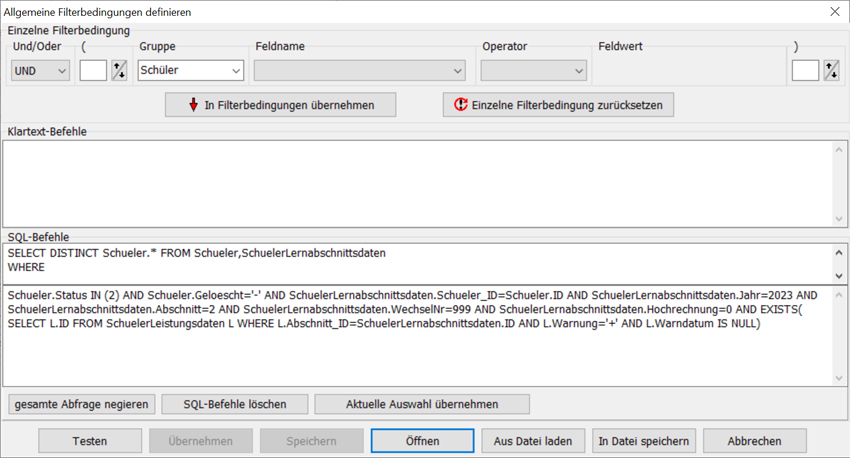Click 'Aktuelle Auswahl übernehmen' button

coord(421,404)
